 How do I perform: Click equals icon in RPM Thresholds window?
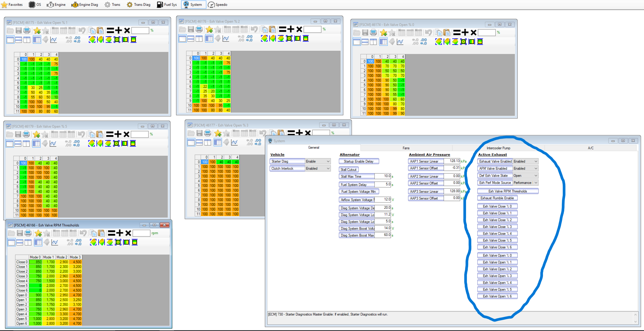pyautogui.click(x=111, y=233)
